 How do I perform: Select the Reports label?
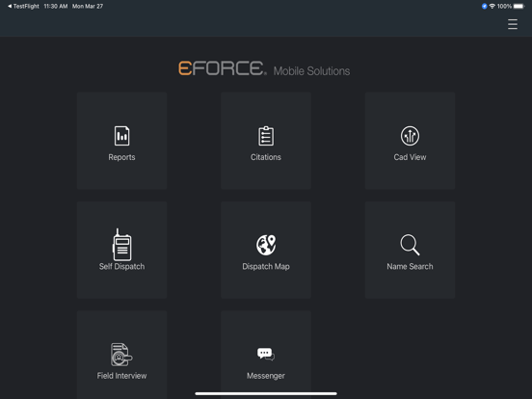121,157
